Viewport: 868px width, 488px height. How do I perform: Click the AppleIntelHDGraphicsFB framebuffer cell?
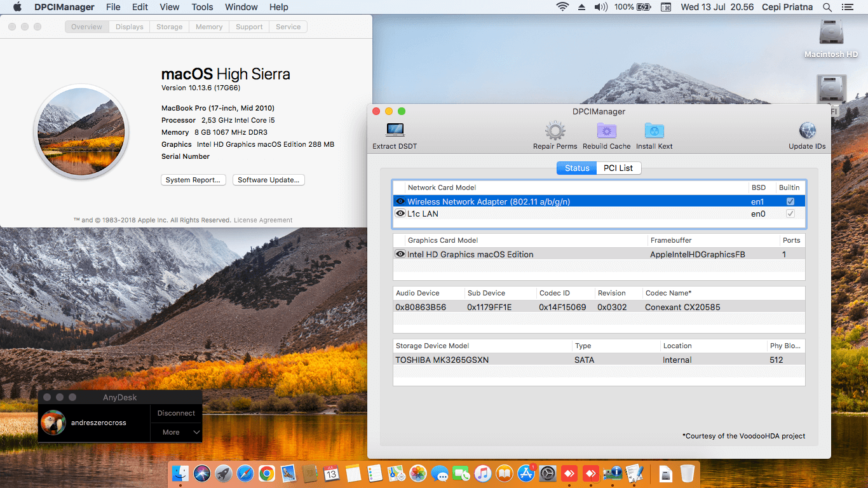pos(698,254)
